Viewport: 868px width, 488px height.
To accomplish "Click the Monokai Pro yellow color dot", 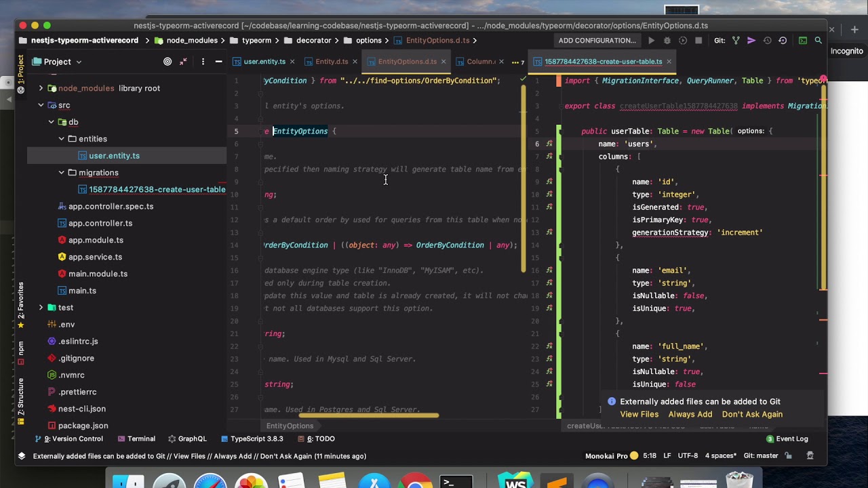I will tap(633, 455).
